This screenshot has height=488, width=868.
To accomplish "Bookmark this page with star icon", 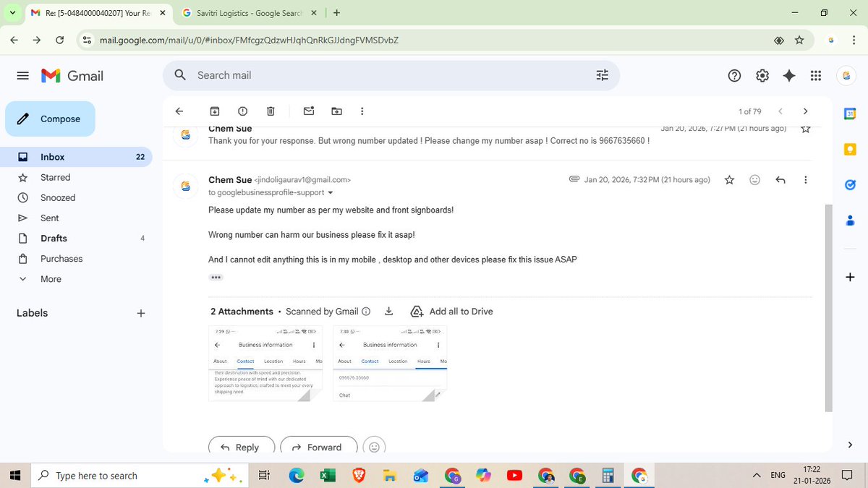I will [799, 40].
